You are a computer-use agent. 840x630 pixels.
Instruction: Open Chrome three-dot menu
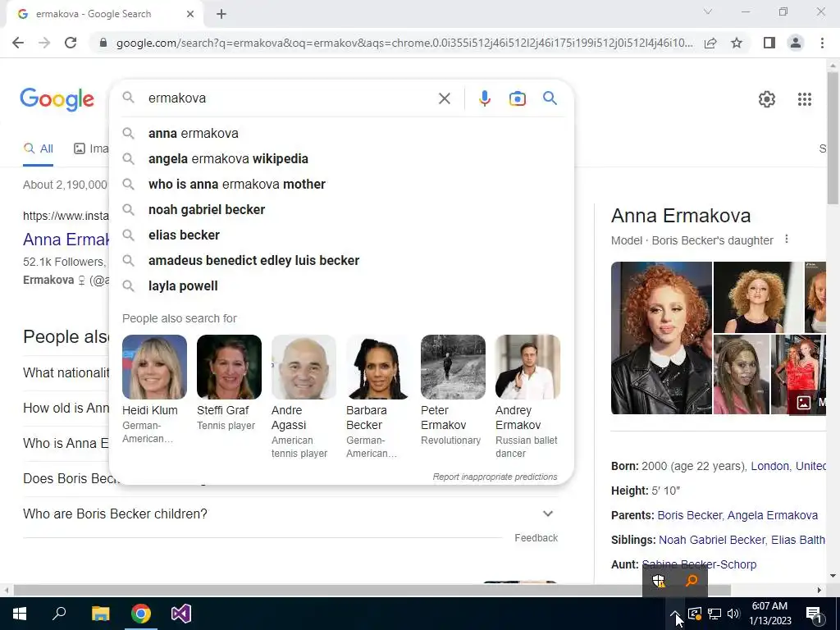click(x=822, y=43)
